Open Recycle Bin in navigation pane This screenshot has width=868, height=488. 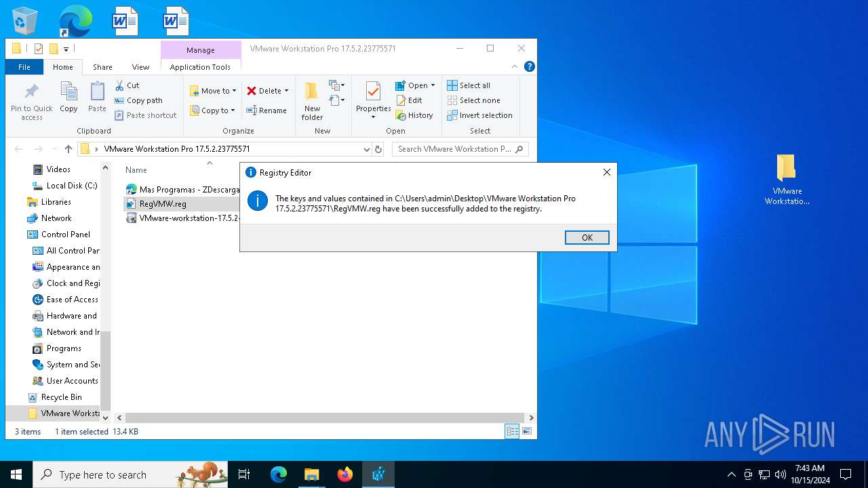coord(54,397)
